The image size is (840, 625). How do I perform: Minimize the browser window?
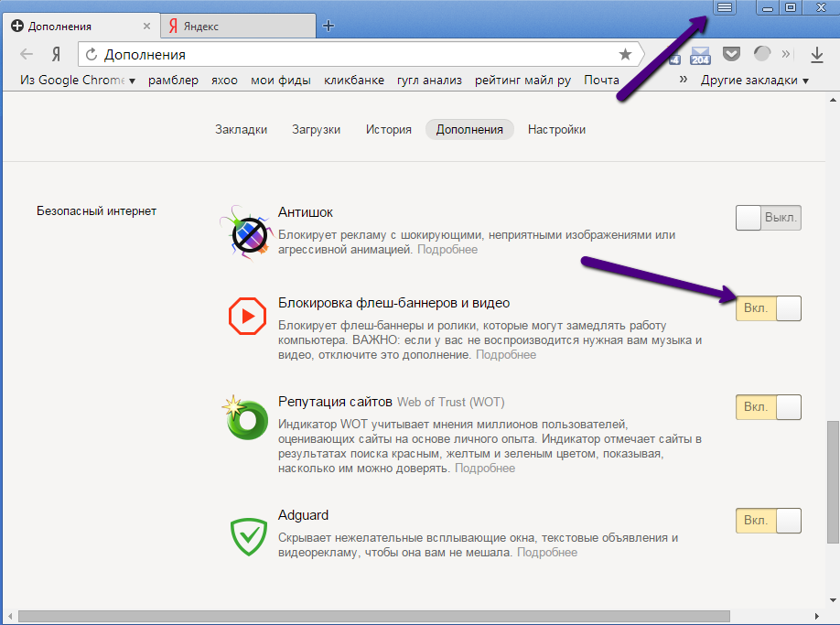[768, 7]
